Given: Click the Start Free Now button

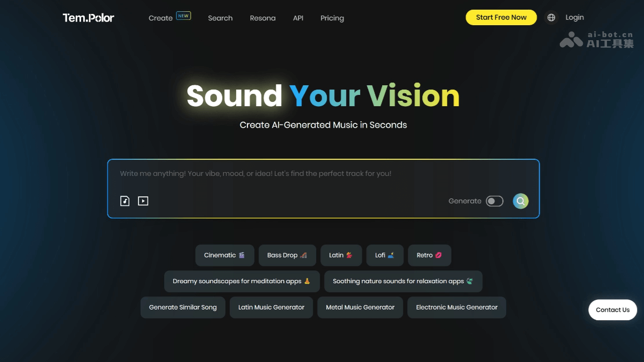Looking at the screenshot, I should tap(501, 17).
